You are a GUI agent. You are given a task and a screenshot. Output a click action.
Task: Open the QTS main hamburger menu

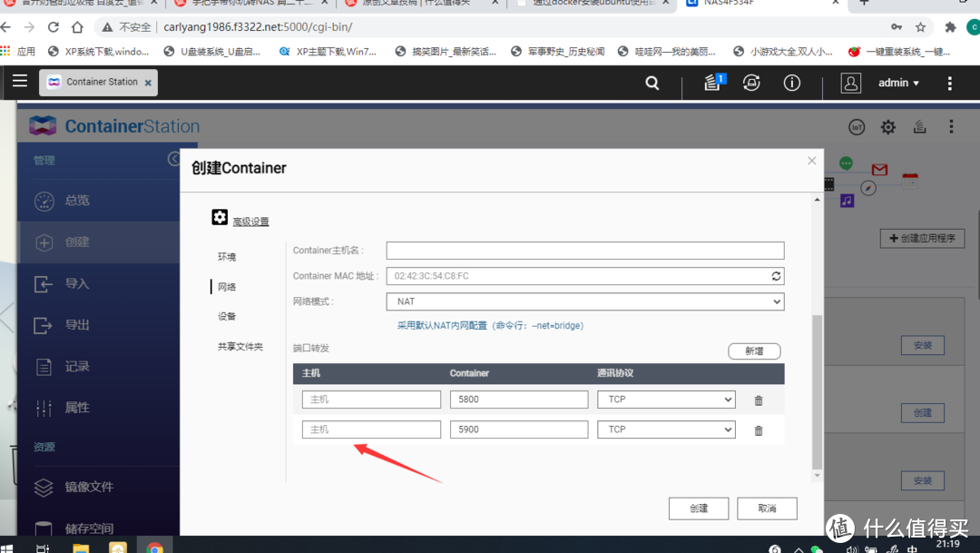20,81
